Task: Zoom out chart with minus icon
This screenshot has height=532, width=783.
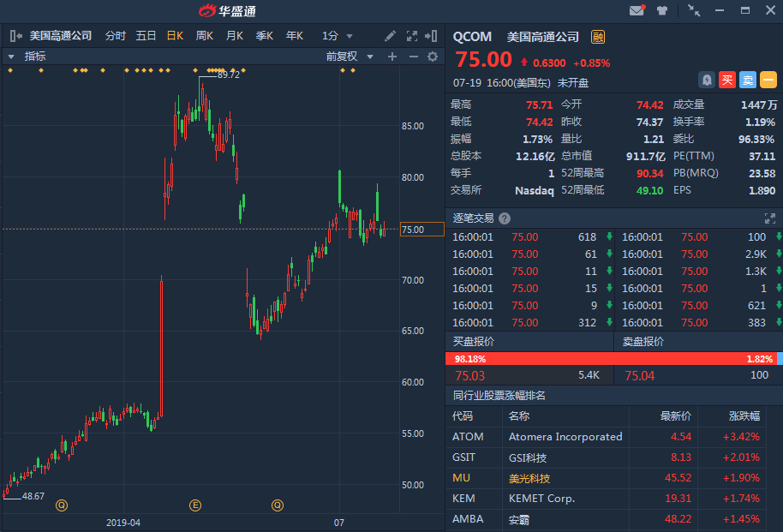Action: (414, 57)
